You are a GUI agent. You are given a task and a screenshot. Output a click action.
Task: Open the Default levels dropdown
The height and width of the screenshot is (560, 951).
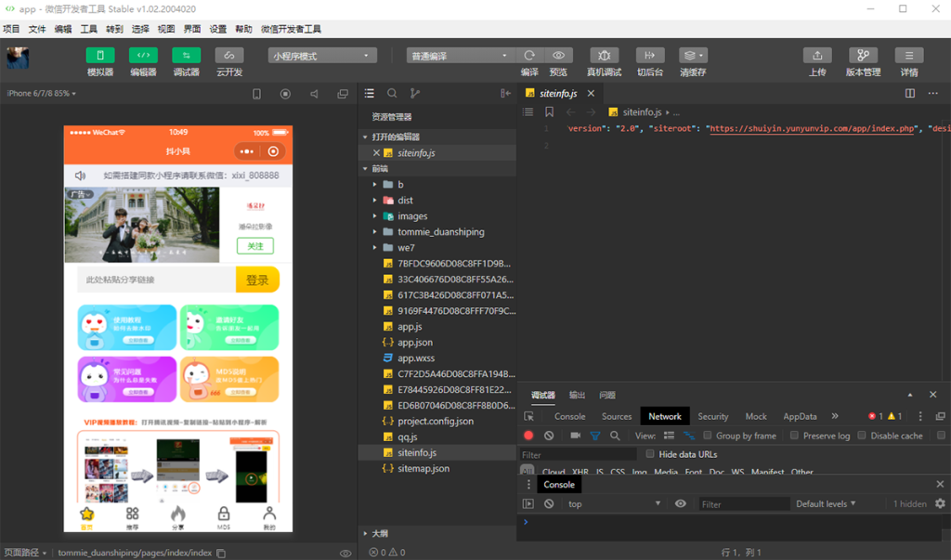826,503
